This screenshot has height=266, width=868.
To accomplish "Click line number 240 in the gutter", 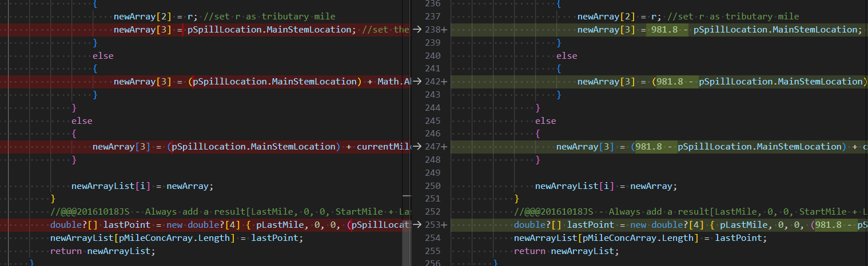I will (432, 56).
